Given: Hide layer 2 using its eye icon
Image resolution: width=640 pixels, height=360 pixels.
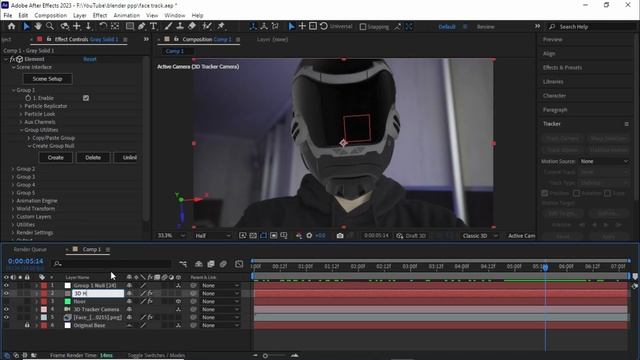Looking at the screenshot, I should pyautogui.click(x=6, y=293).
